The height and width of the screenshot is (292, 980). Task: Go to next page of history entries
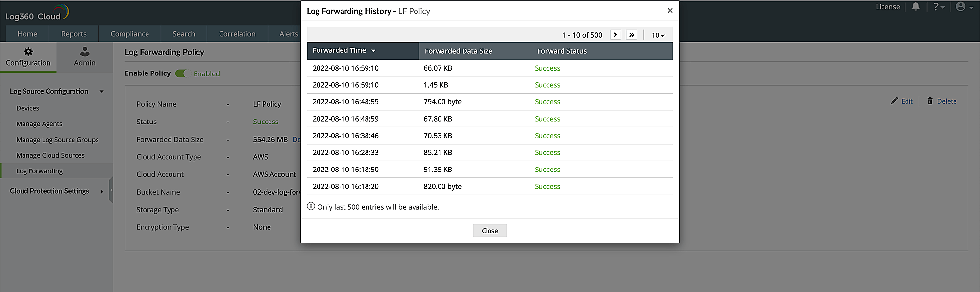[x=615, y=35]
